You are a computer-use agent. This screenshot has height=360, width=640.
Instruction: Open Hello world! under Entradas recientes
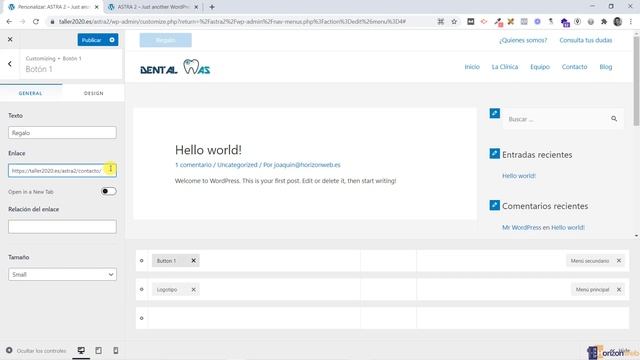pos(519,176)
